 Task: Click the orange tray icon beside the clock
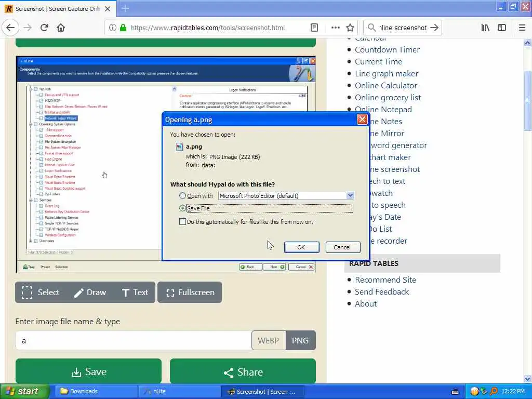[474, 391]
